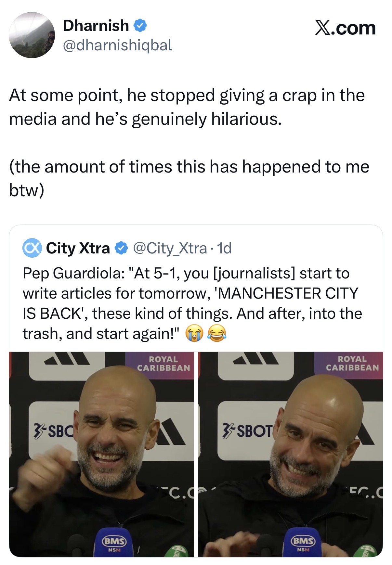The image size is (392, 565).
Task: Click the Dharnish display name
Action: pyautogui.click(x=96, y=26)
